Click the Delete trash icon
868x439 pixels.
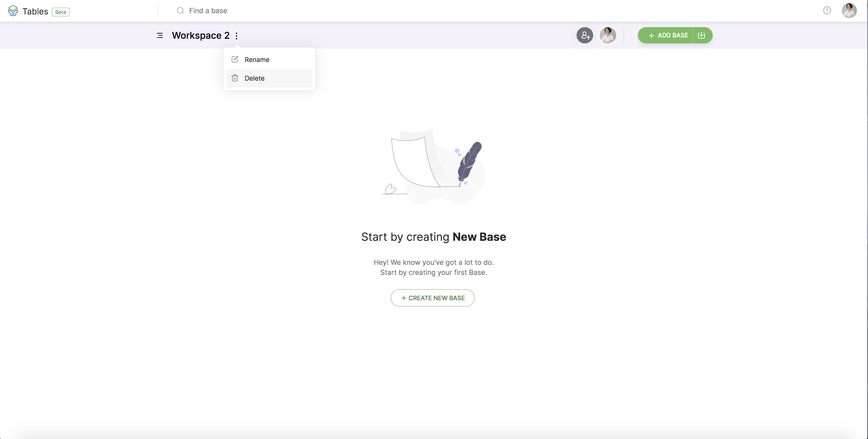pyautogui.click(x=235, y=78)
